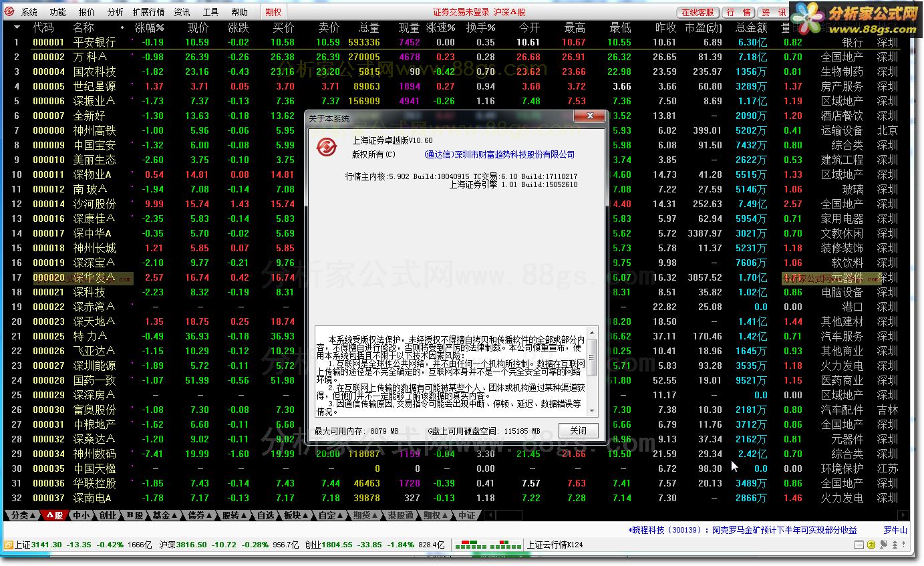Switch to the 自选 tab
Viewport: 924px width, 566px height.
(x=265, y=515)
